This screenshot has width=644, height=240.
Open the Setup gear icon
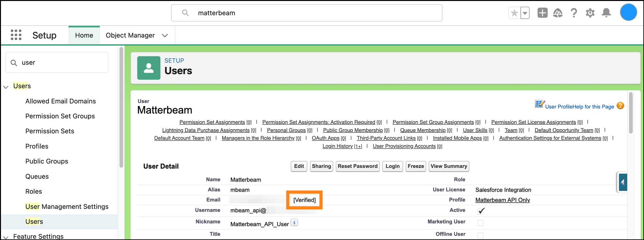[x=590, y=13]
